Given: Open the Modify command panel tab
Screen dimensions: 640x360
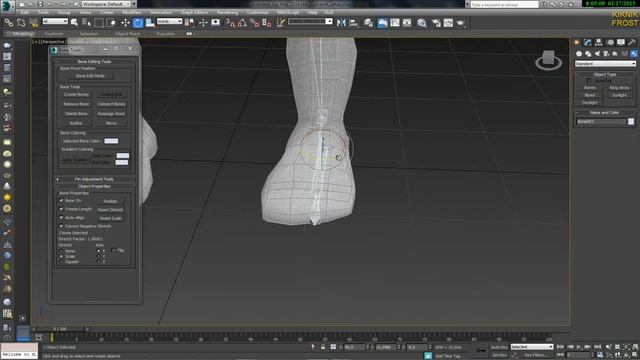Looking at the screenshot, I should (588, 42).
